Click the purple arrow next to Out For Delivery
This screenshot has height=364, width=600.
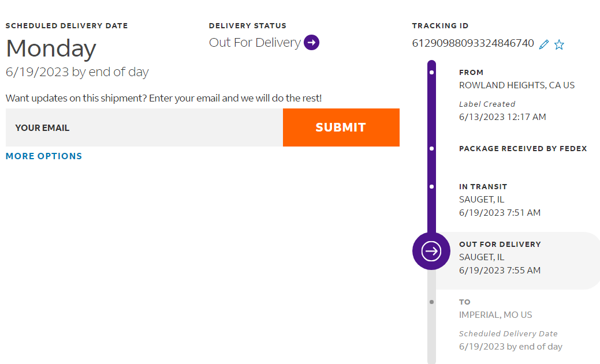(311, 43)
